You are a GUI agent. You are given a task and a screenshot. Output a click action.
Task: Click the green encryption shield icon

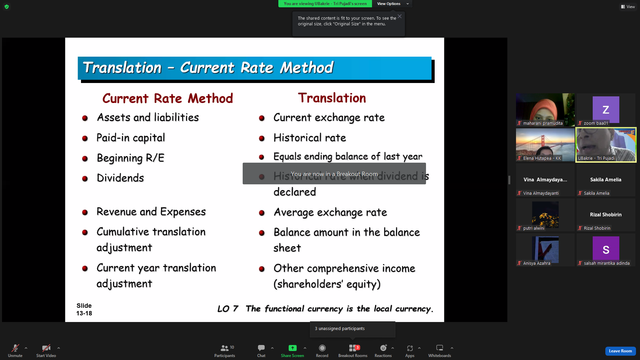click(7, 7)
